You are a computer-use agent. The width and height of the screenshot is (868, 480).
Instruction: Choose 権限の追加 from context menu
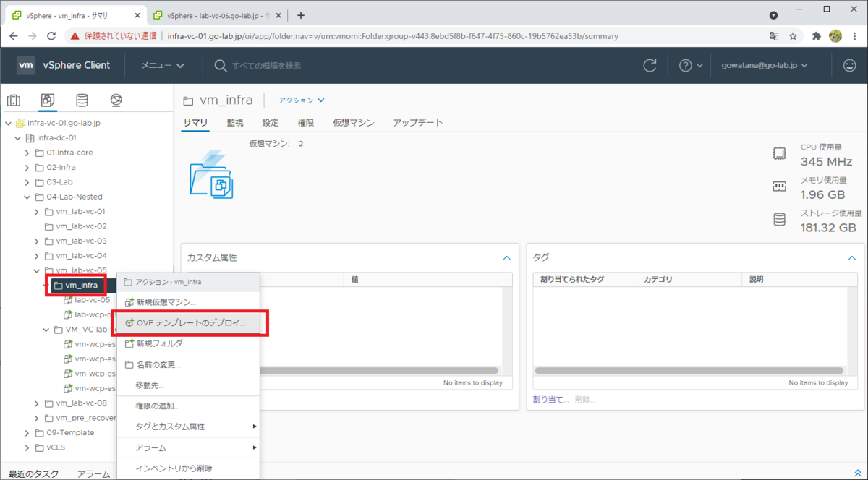[x=187, y=406]
